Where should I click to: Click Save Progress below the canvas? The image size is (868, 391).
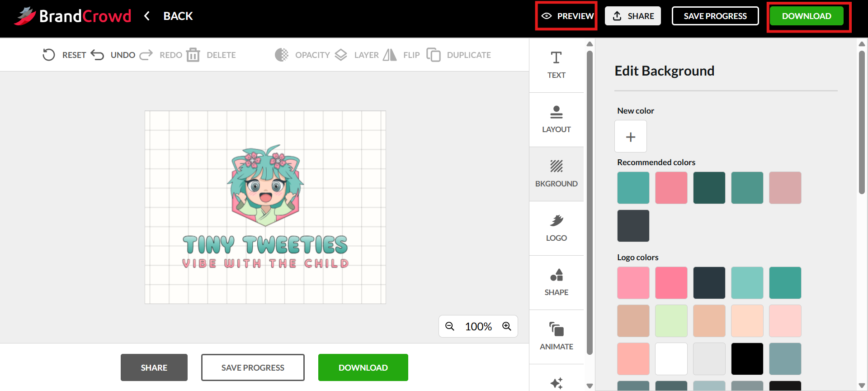click(x=253, y=367)
